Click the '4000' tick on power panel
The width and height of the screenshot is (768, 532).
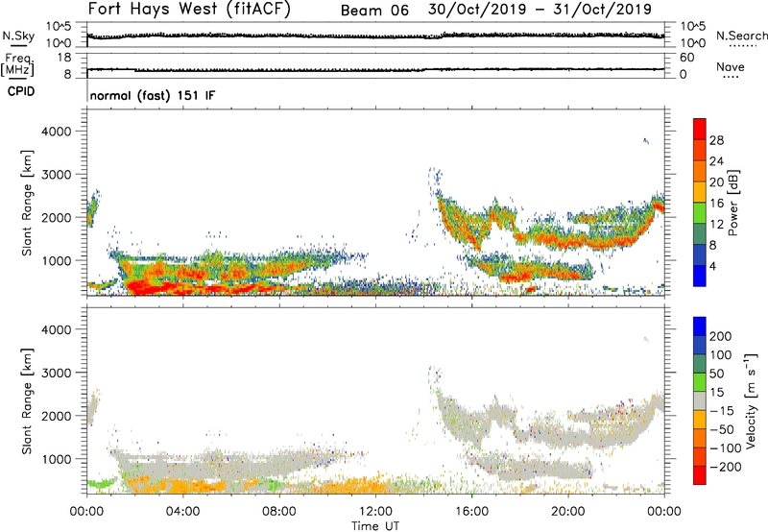[57, 132]
